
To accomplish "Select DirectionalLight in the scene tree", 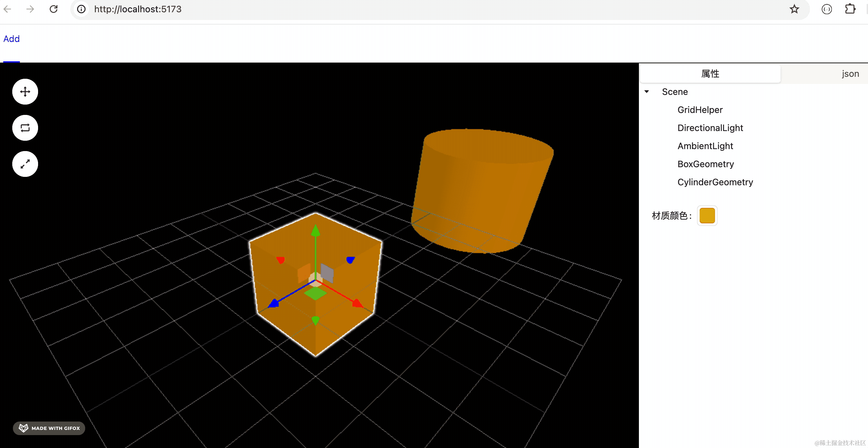I will tap(710, 128).
